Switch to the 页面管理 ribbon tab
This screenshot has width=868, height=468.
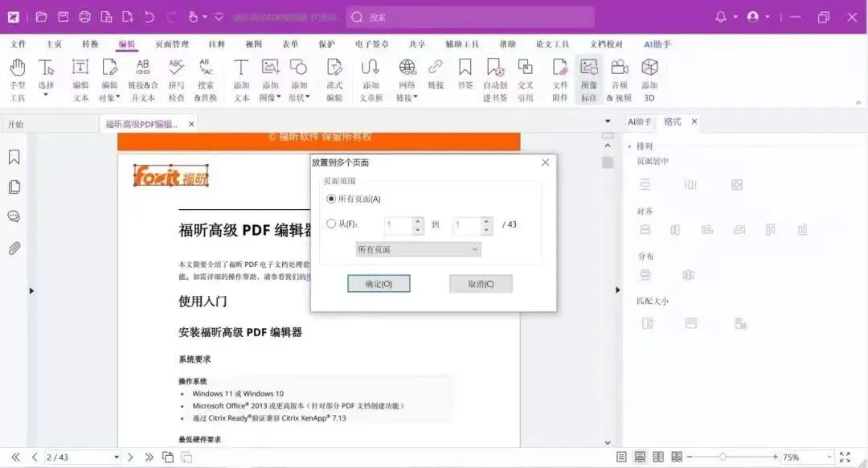pyautogui.click(x=172, y=44)
